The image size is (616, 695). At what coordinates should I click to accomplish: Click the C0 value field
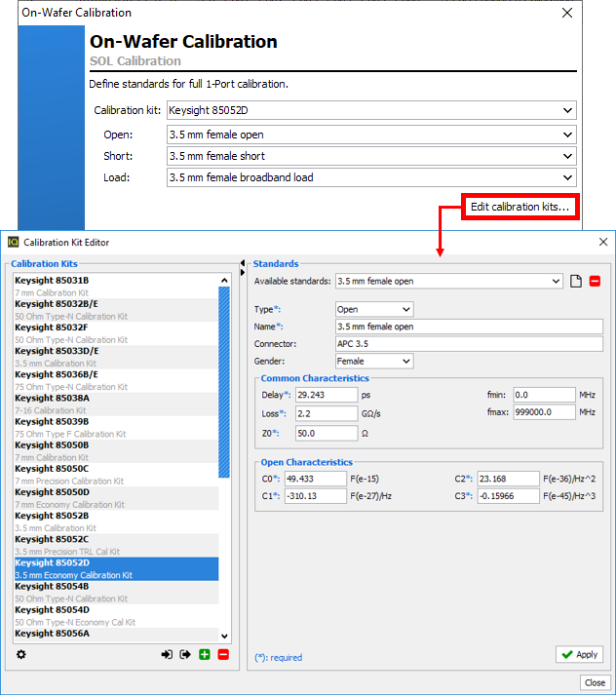pyautogui.click(x=316, y=479)
